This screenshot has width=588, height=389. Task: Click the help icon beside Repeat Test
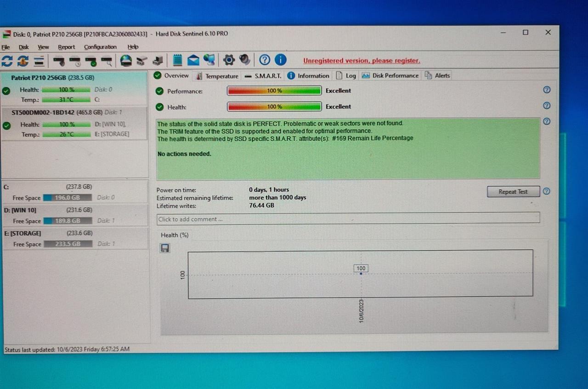[546, 191]
